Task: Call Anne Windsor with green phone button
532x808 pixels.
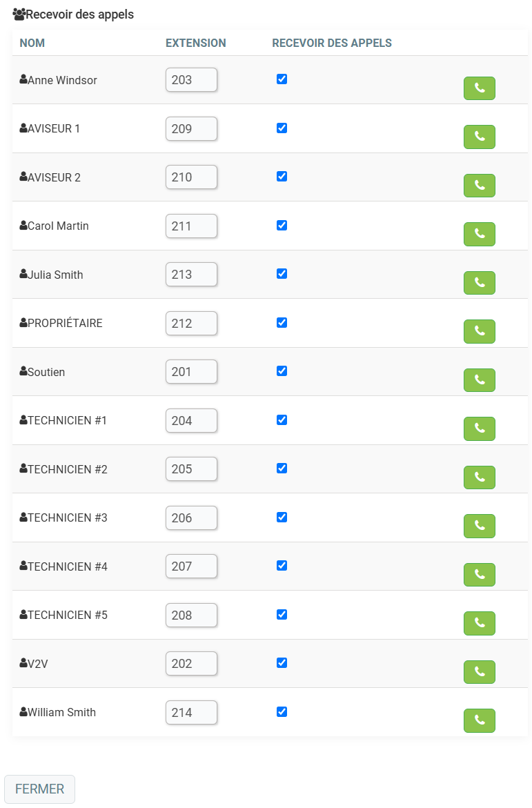Action: pos(479,88)
